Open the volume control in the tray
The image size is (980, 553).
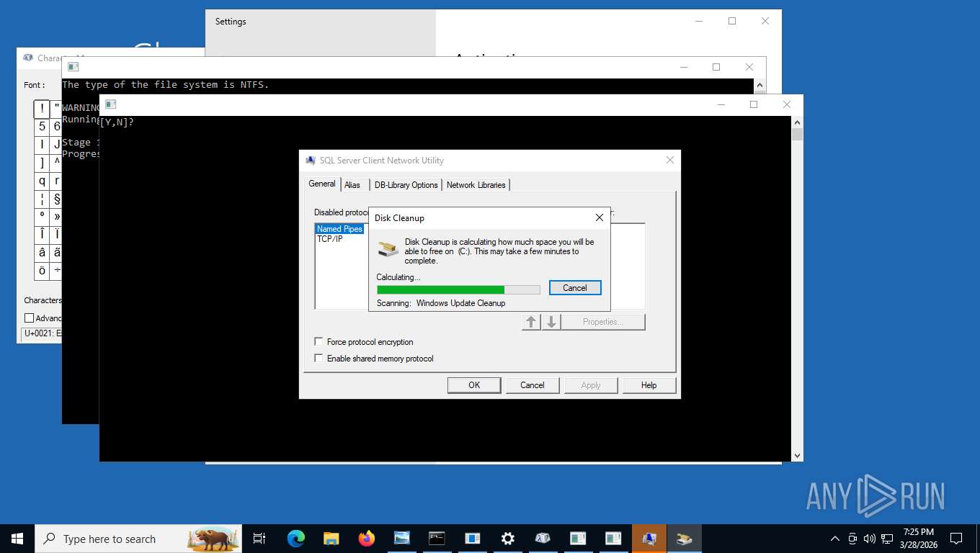870,539
